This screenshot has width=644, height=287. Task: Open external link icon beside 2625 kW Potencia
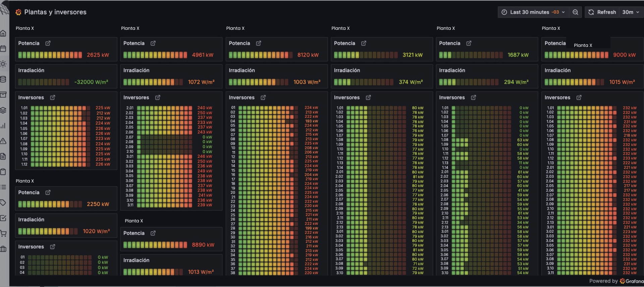click(x=48, y=43)
